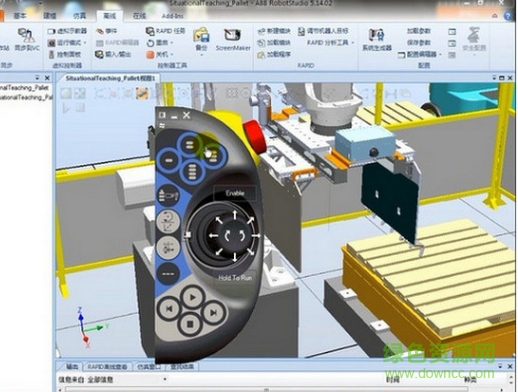Click 调节机器人目标 adjust robtargets

[x=323, y=31]
